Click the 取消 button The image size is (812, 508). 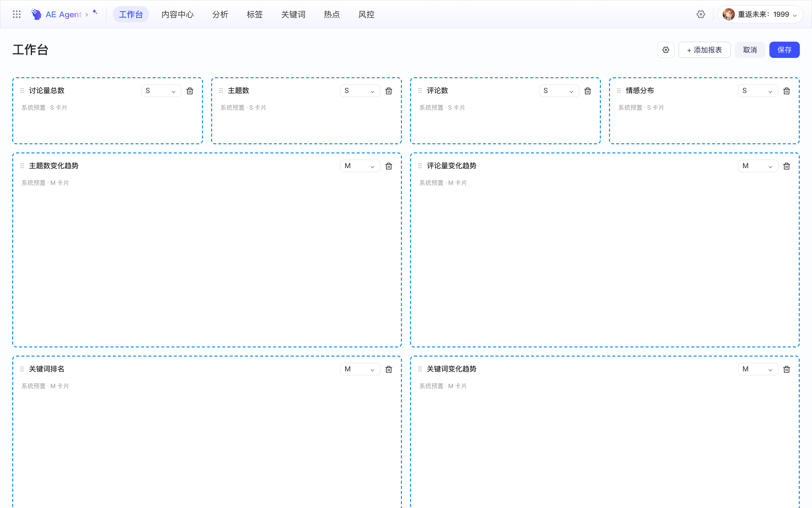[750, 50]
